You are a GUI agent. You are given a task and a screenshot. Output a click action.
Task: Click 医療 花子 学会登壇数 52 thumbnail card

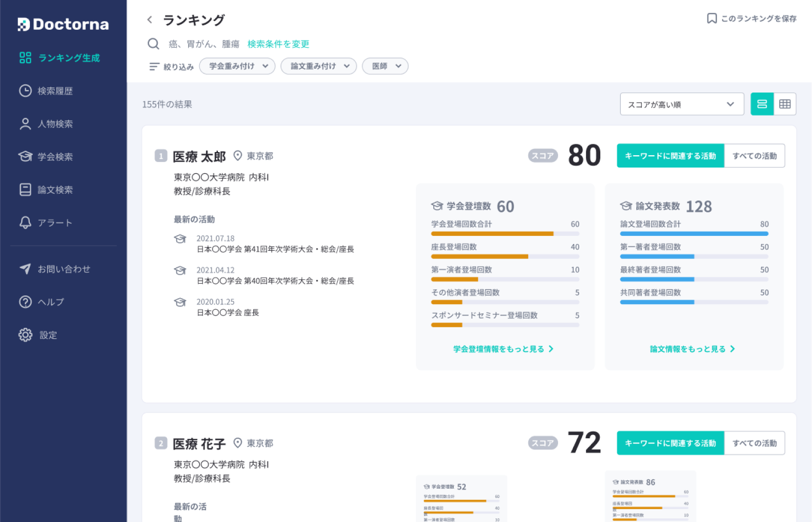462,499
